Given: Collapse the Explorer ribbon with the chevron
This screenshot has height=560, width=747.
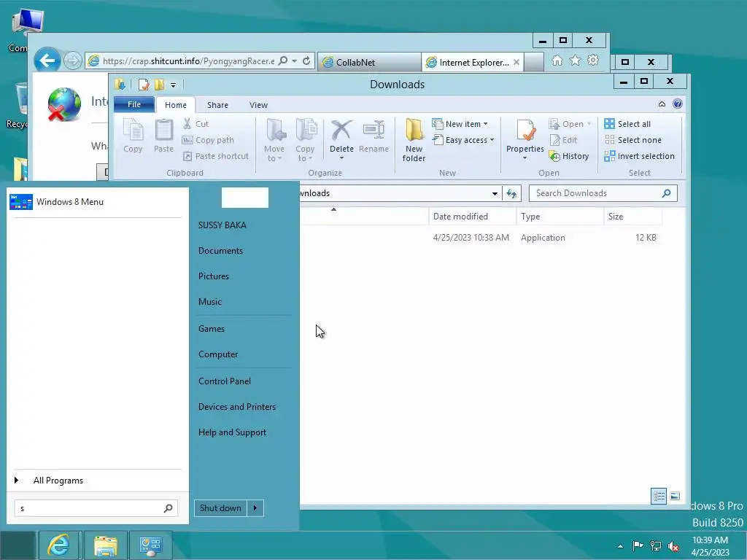Looking at the screenshot, I should [x=662, y=104].
